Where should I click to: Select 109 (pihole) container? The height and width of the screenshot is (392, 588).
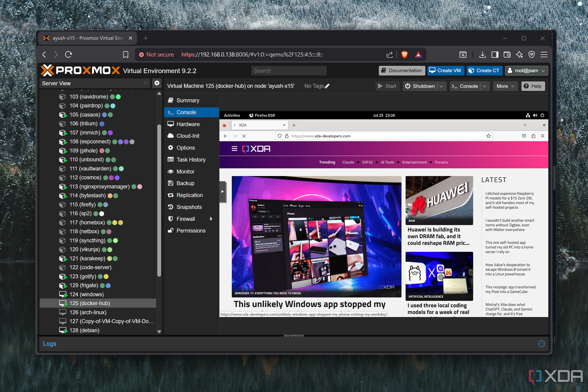[x=98, y=151]
